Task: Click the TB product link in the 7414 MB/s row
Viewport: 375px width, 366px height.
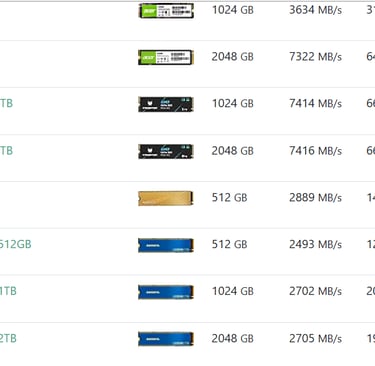Action: tap(6, 103)
